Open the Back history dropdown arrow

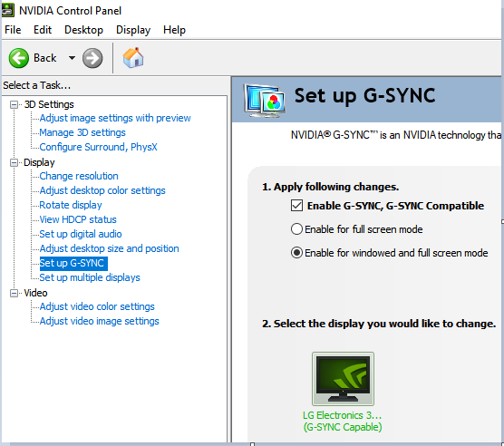click(x=72, y=58)
